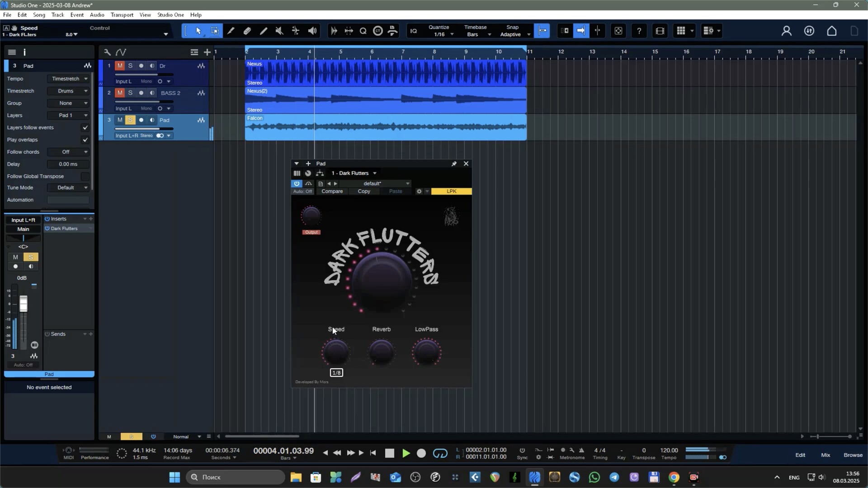Screen dimensions: 868x488
Task: Click the LowPass knob in Dark Flutters
Action: coord(427,352)
